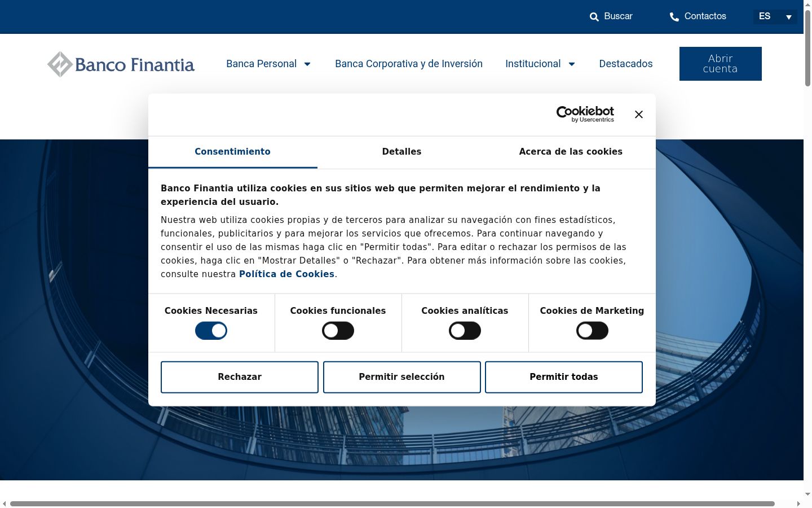Toggle the Cookies Necesarias switch
Screen dimensions: 812x508
[x=211, y=331]
